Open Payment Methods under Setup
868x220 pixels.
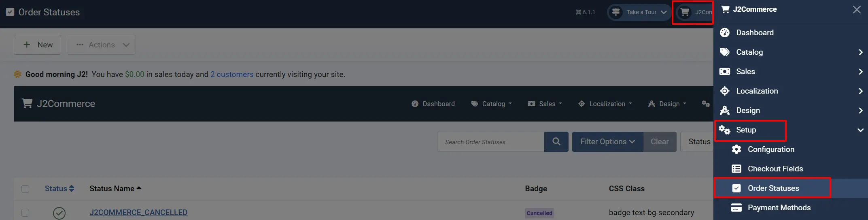click(779, 208)
